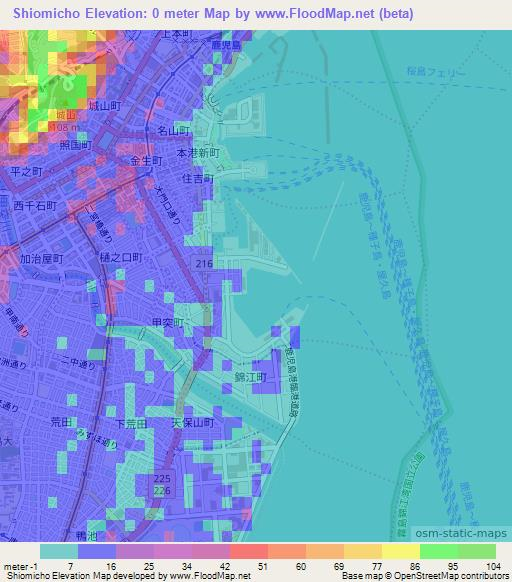The height and width of the screenshot is (582, 512).
Task: Click the 平之町 district label
Action: (27, 171)
